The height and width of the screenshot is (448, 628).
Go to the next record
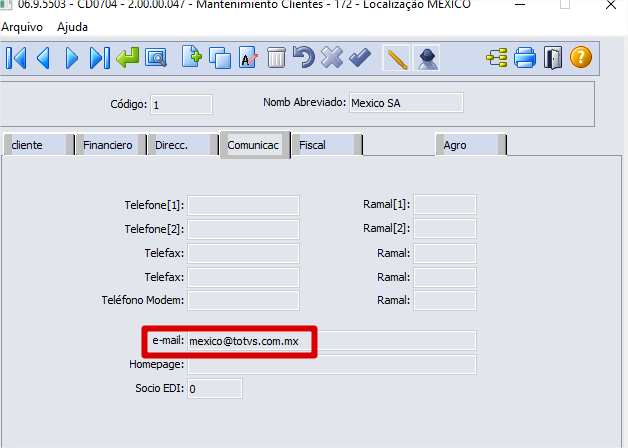click(71, 58)
